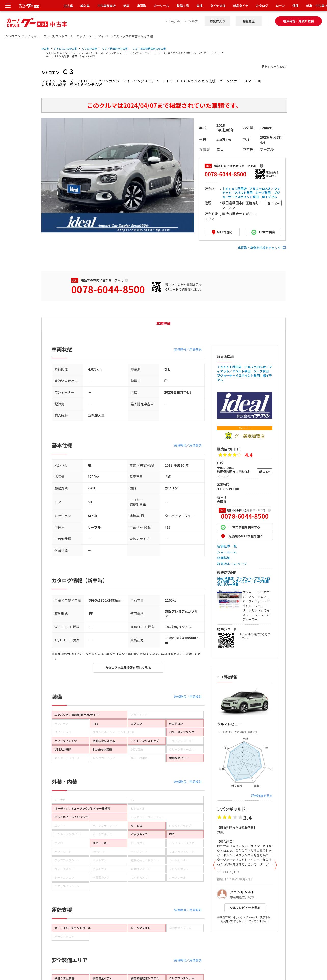Click the 閲覧履歴 button
The height and width of the screenshot is (980, 327).
[249, 21]
